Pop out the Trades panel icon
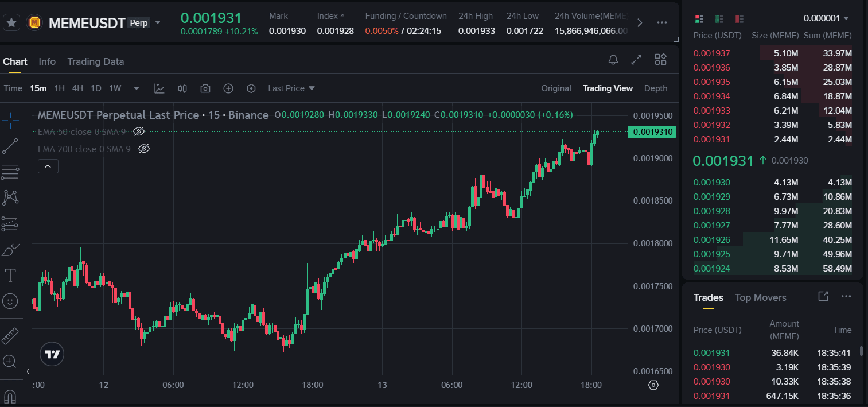The height and width of the screenshot is (407, 868). [x=823, y=296]
